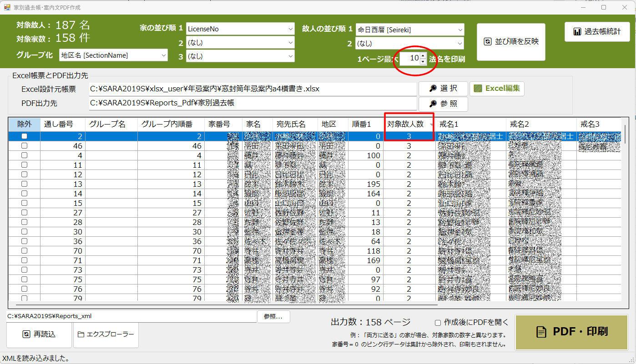
Task: Tick the 除外 checkbox for row 通し番号 46
Action: [24, 146]
